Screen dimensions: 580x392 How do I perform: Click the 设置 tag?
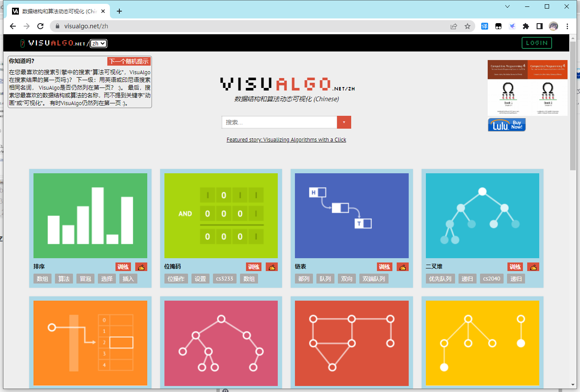[x=200, y=279]
